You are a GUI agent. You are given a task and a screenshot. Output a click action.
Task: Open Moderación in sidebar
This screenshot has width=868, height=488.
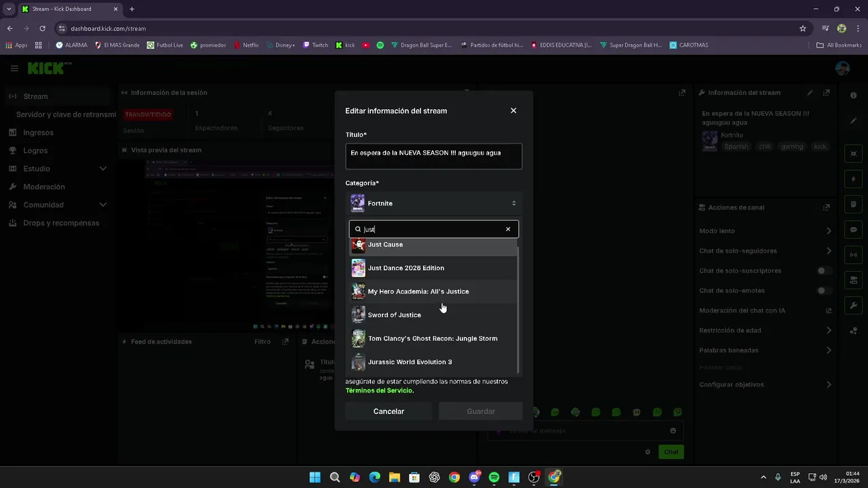(44, 187)
